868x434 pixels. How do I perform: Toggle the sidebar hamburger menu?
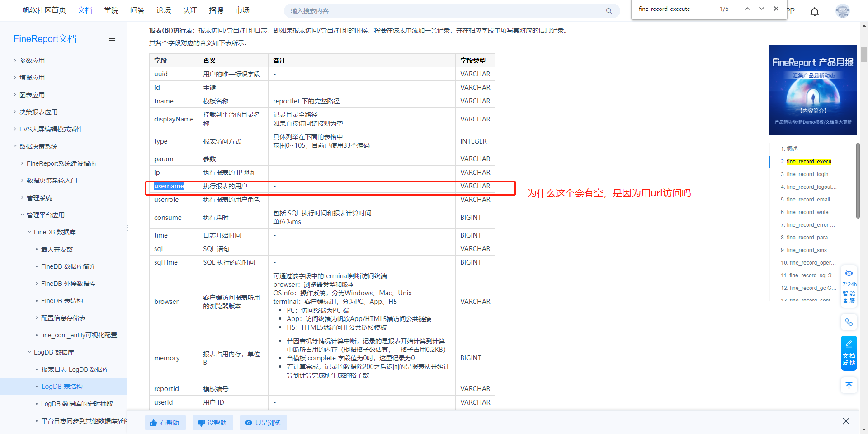click(112, 39)
